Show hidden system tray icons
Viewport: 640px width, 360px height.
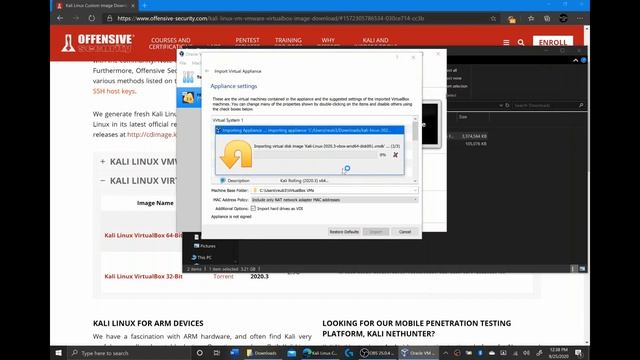pos(445,353)
